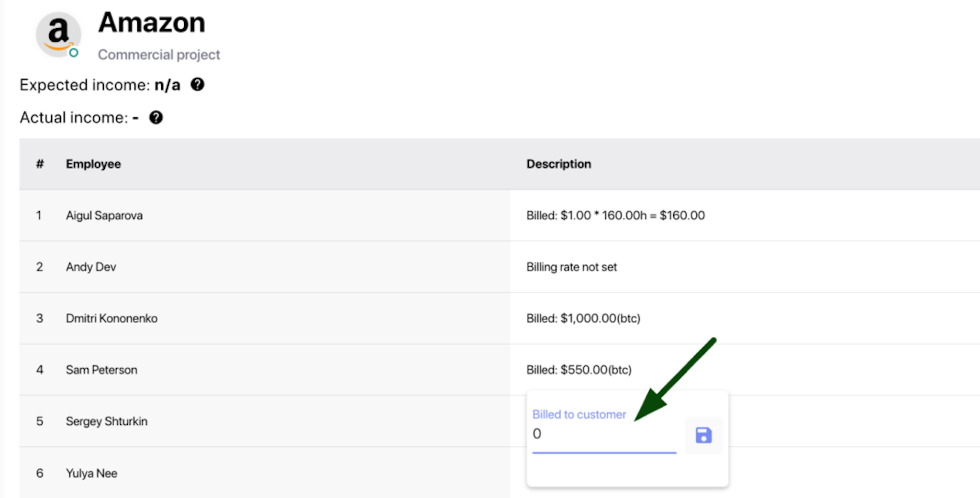Click row number 6 cell
Screen dimensions: 980x498
[40, 473]
